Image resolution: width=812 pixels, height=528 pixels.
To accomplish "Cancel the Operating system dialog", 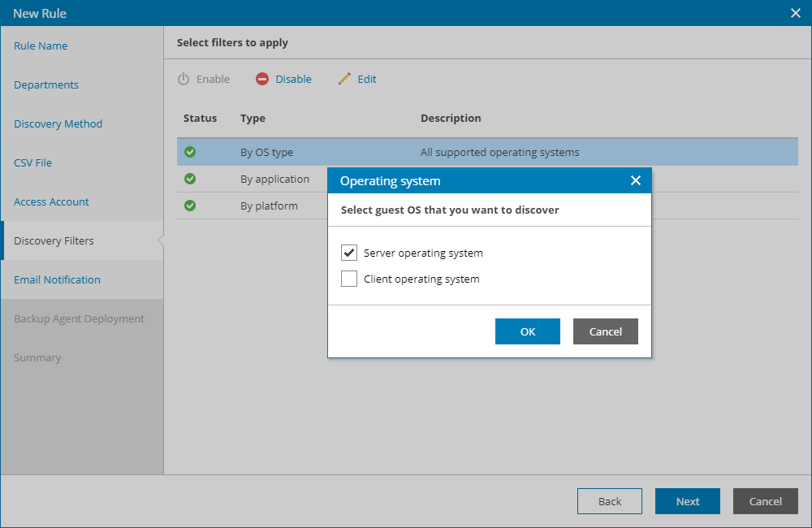I will point(605,331).
